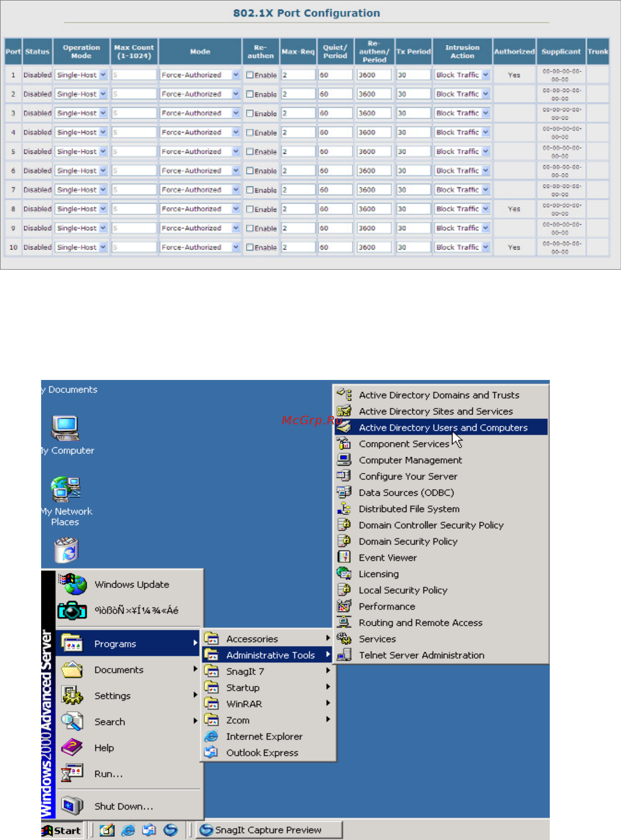Click Show Desktop quick launch icon
Viewport: 621px width, 840px height.
107,830
